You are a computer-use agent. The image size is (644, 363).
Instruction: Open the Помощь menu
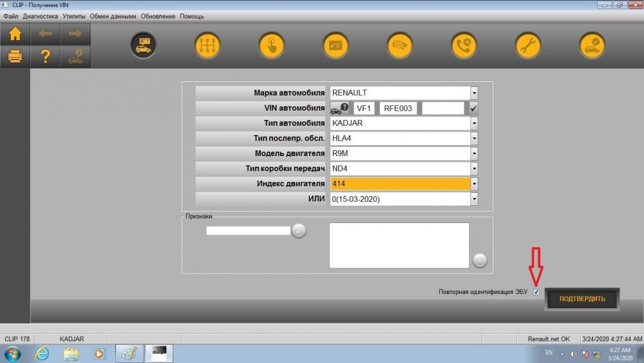[192, 17]
